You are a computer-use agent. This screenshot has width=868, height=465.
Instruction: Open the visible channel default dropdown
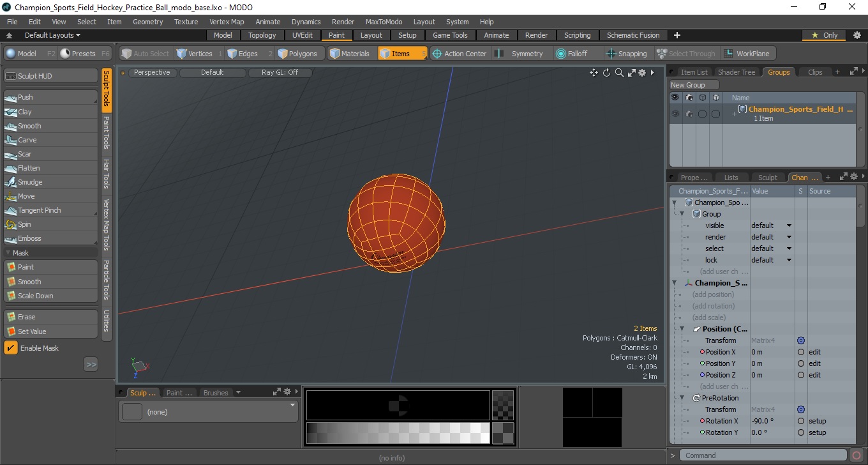[x=772, y=225]
